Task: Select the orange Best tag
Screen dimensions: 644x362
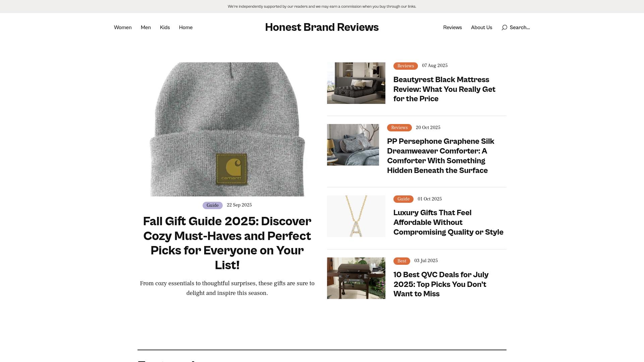Action: pyautogui.click(x=401, y=261)
